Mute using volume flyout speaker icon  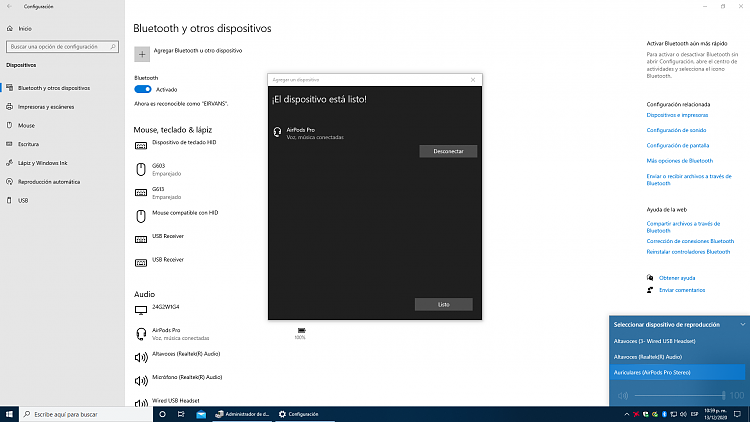pos(622,396)
